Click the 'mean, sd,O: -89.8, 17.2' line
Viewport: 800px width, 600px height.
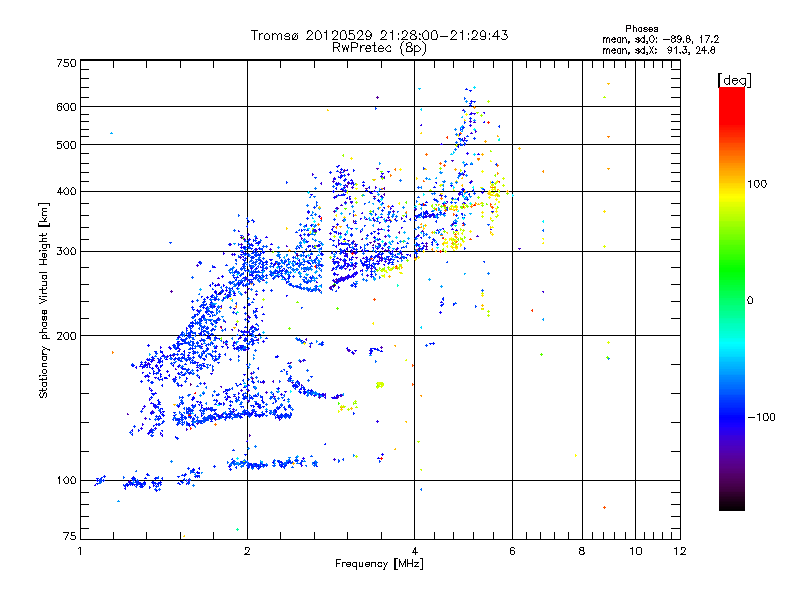pos(661,39)
